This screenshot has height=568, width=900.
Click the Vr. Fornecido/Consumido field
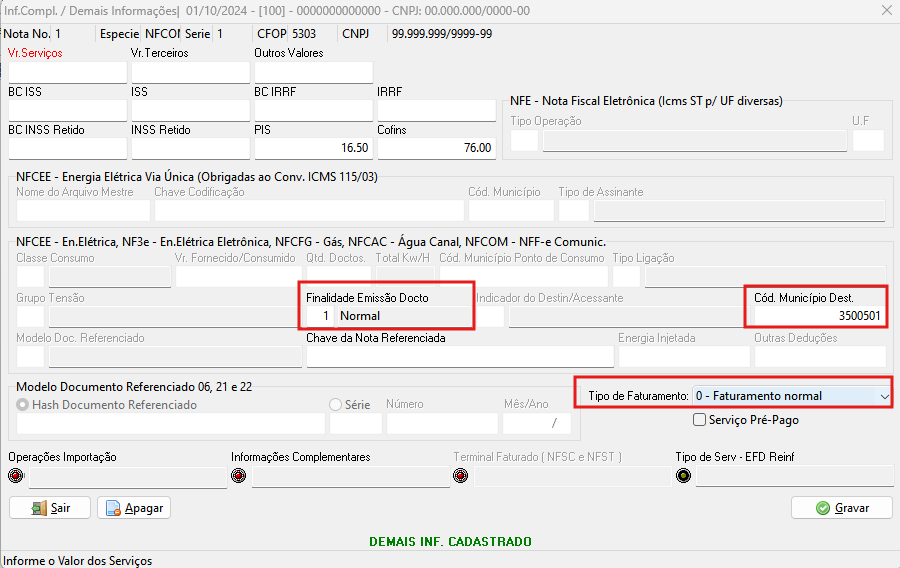(x=238, y=277)
